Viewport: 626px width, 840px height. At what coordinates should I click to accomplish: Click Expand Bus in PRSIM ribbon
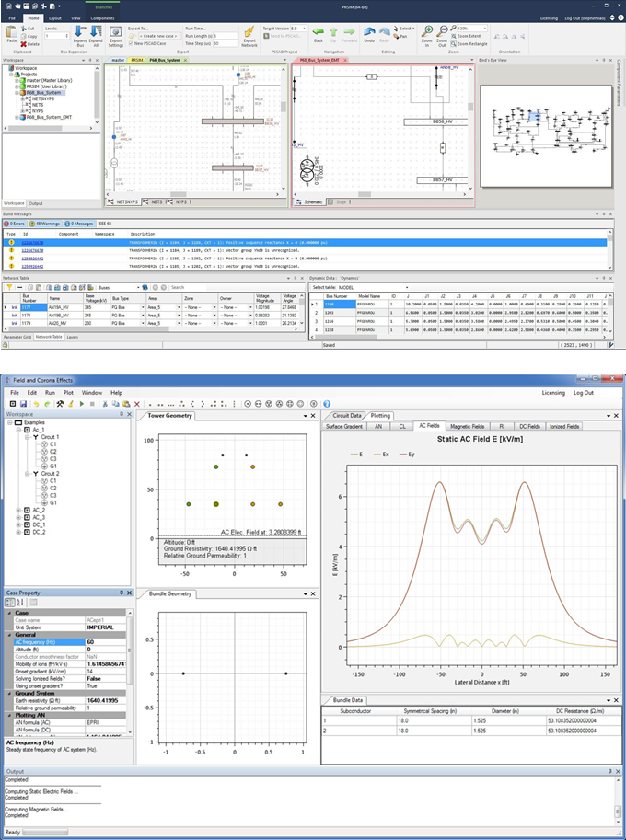pos(80,35)
